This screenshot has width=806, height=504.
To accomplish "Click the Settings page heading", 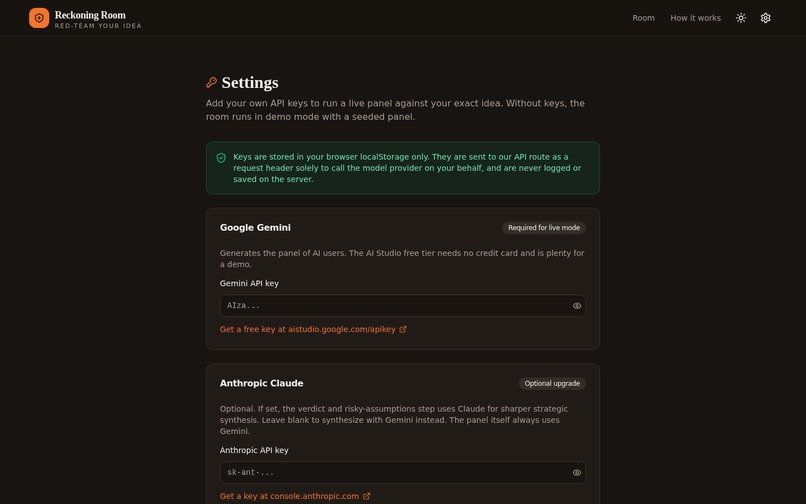I will (x=250, y=82).
